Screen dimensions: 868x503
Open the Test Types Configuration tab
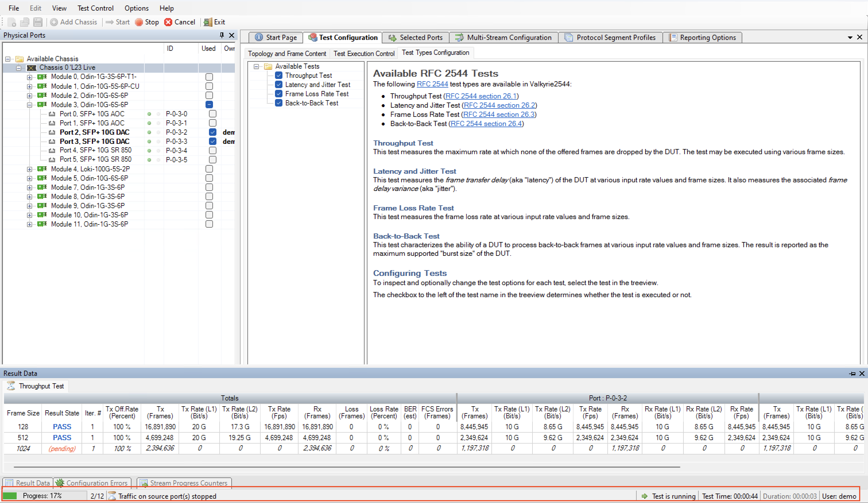coord(436,53)
